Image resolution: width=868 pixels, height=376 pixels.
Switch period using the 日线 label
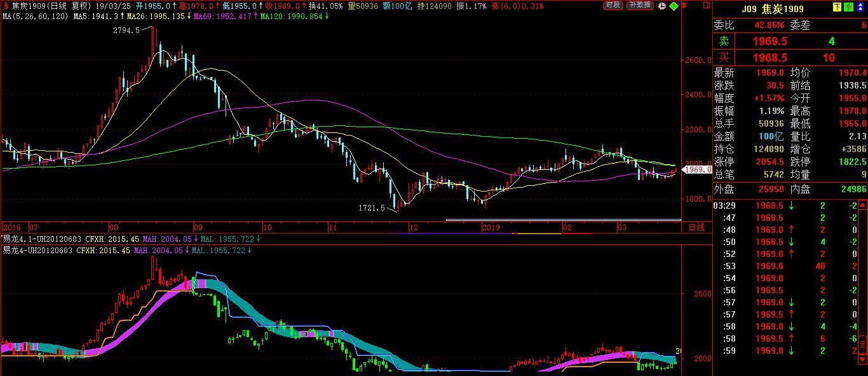(697, 227)
